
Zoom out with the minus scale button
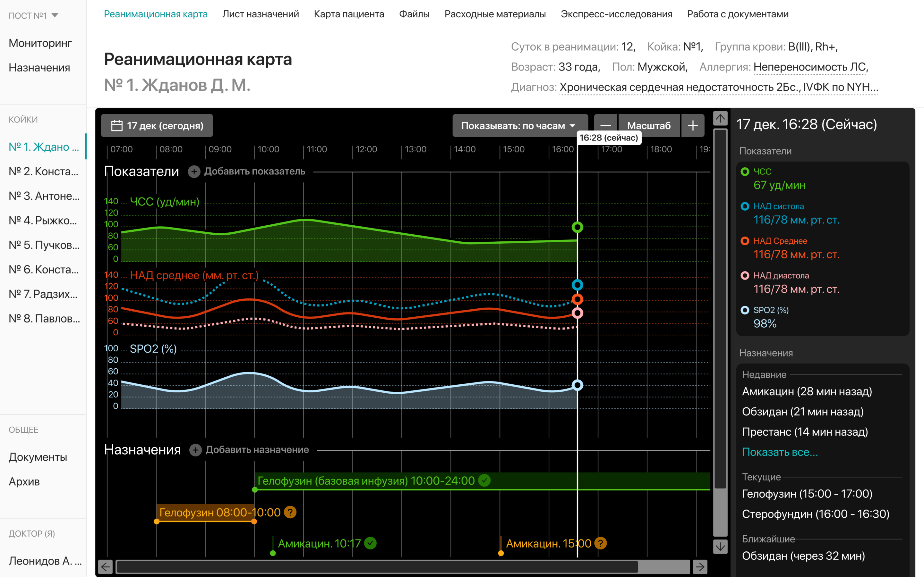click(x=605, y=126)
